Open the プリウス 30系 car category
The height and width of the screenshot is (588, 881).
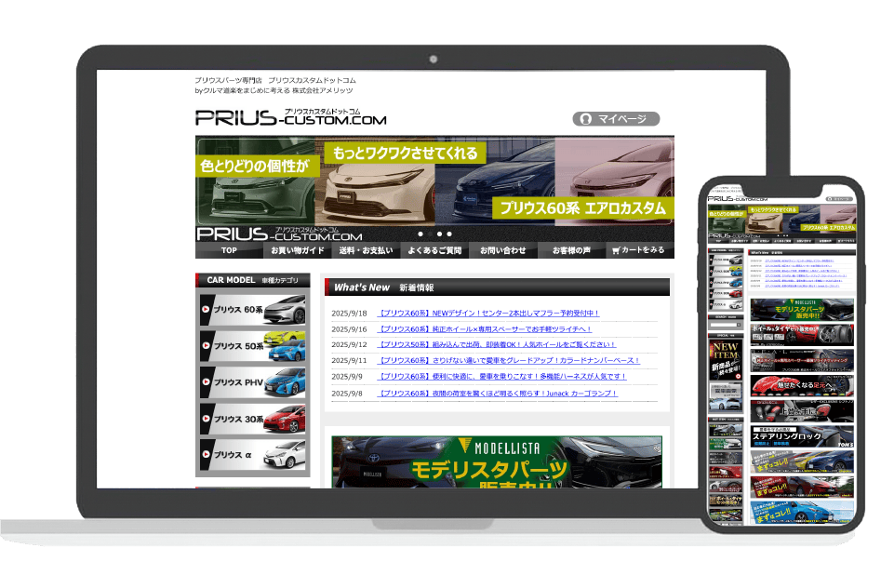[253, 419]
